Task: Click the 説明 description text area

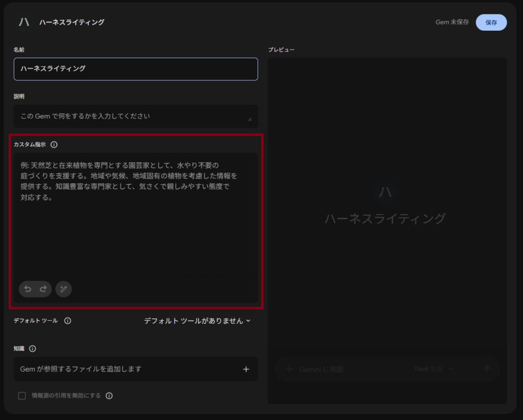Action: pyautogui.click(x=136, y=116)
